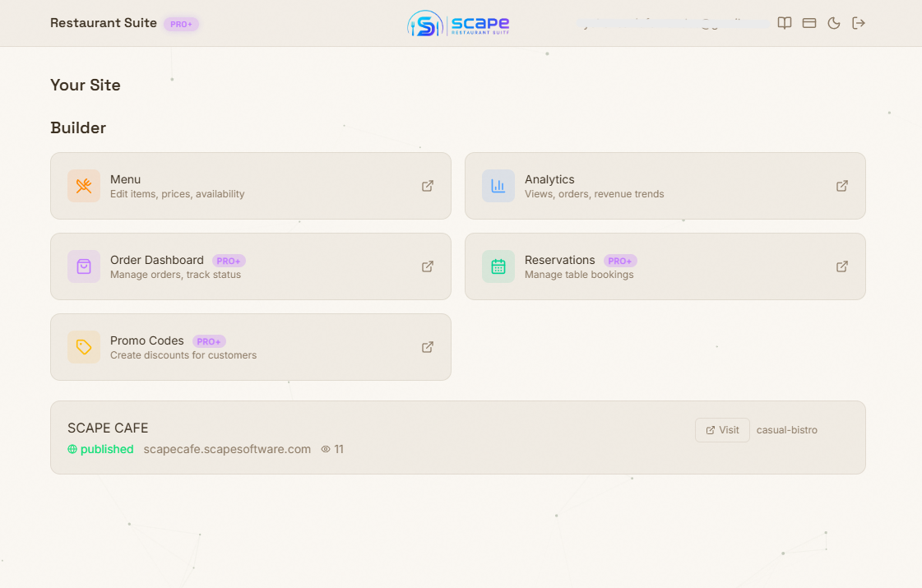Open the Menu card title

pos(125,179)
